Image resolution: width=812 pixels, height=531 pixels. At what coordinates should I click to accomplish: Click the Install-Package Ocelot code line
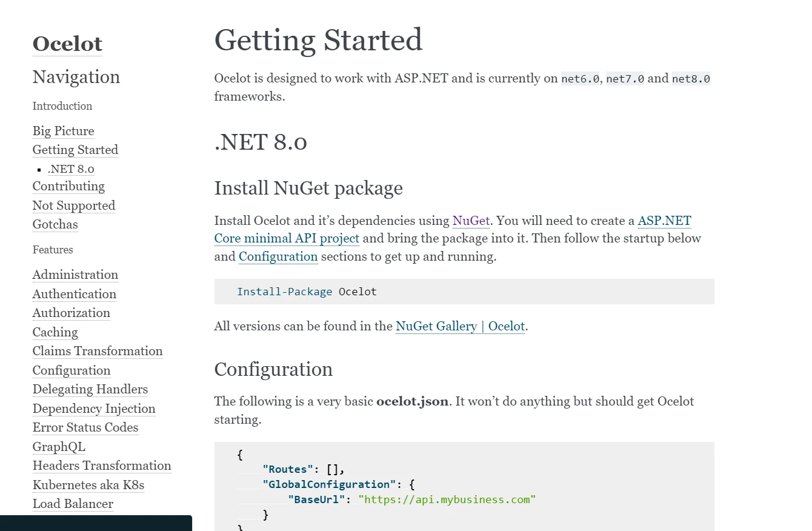tap(307, 292)
